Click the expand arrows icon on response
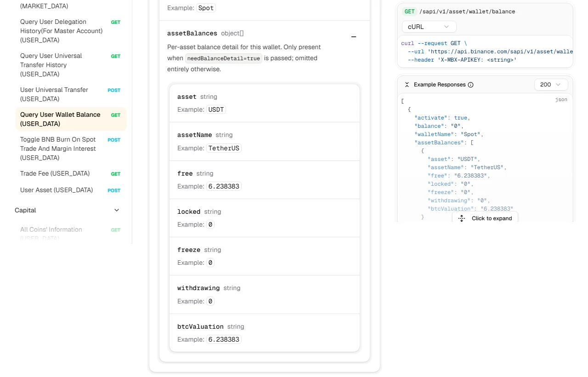 (x=462, y=218)
